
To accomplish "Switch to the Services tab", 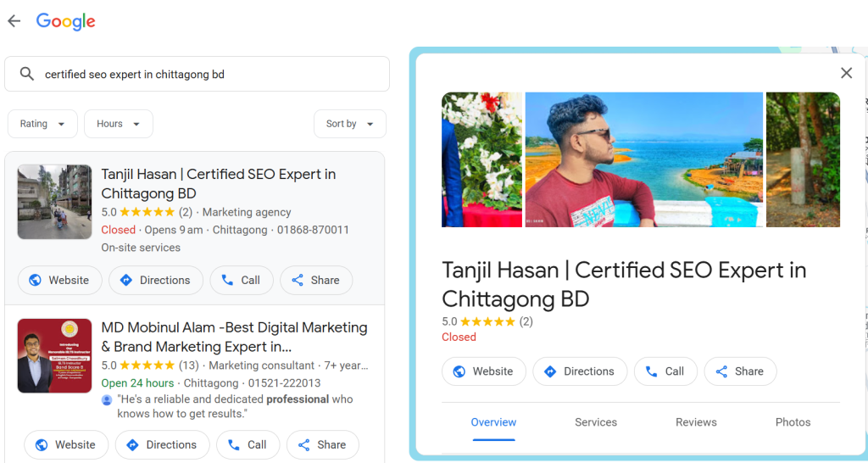I will [x=596, y=422].
